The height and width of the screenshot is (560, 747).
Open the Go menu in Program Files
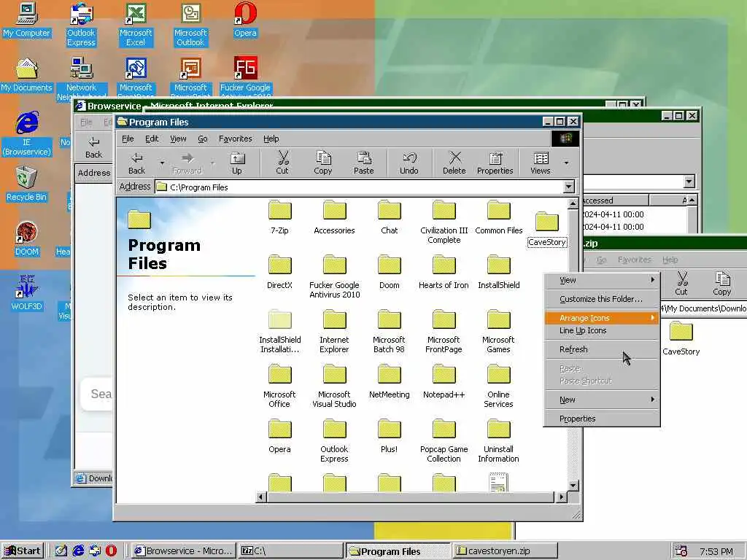pos(203,139)
